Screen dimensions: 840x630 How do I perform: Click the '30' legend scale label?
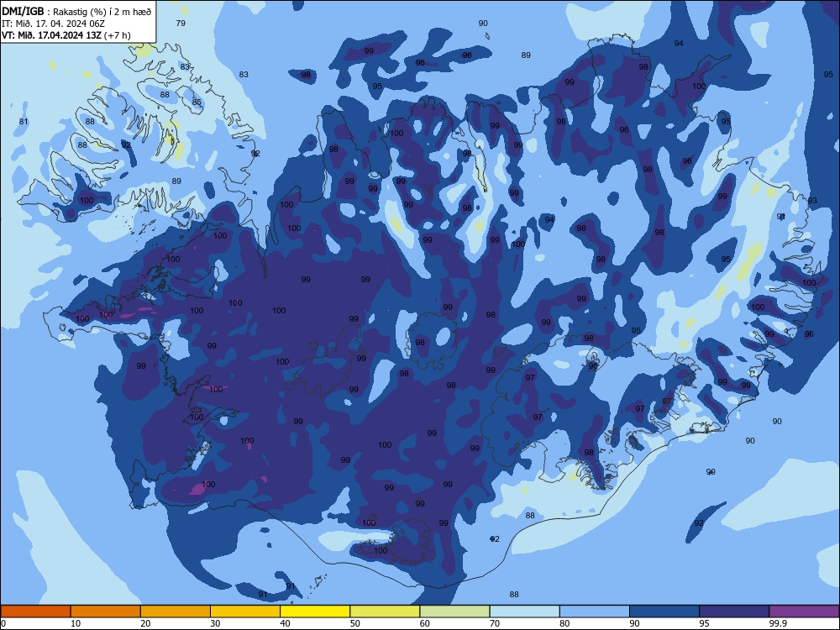tap(215, 623)
